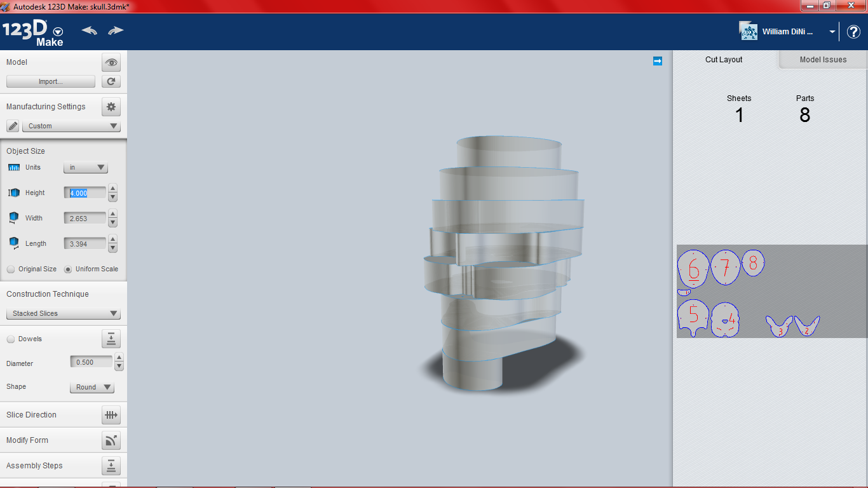Click the dowel Diameter input field
This screenshot has width=868, height=488.
(92, 362)
